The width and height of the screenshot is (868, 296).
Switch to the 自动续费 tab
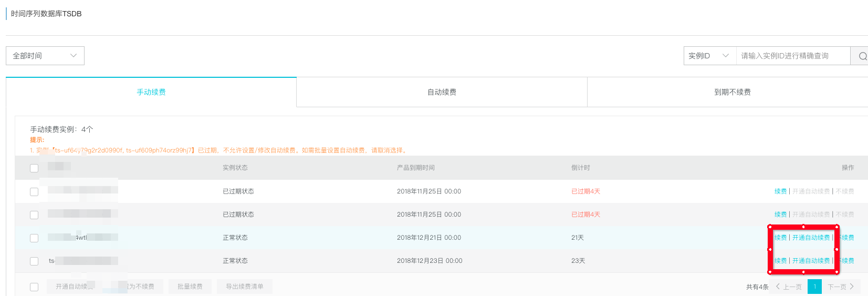click(442, 92)
